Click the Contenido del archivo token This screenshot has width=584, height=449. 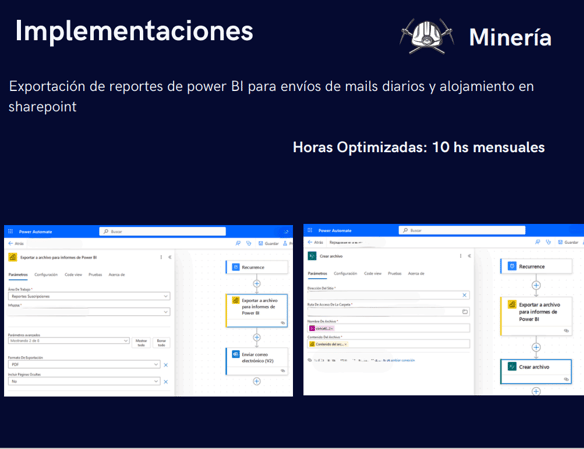pos(328,344)
